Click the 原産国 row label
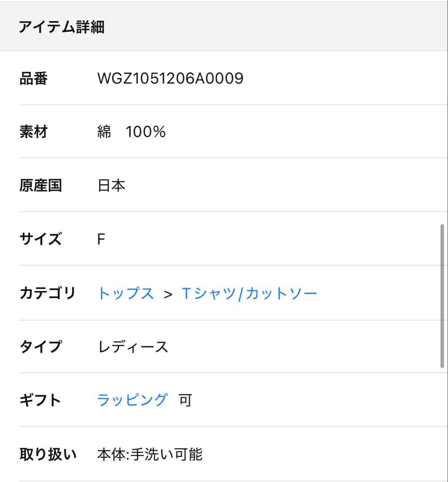 pyautogui.click(x=41, y=185)
